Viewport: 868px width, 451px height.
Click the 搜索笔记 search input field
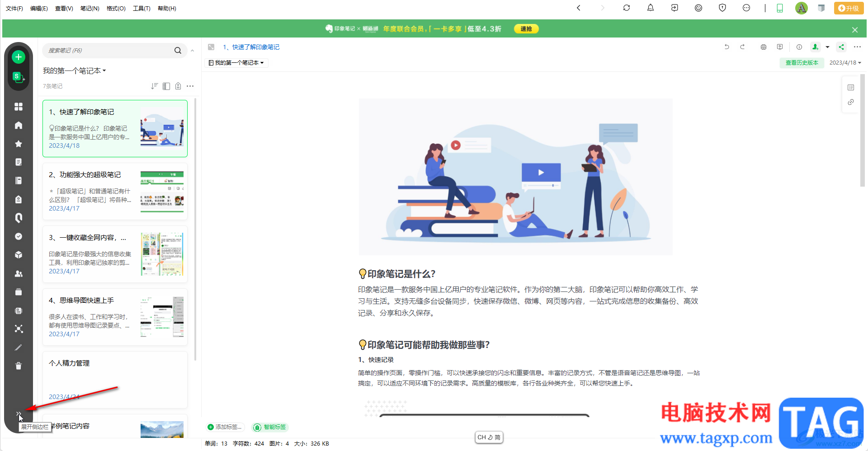(109, 51)
